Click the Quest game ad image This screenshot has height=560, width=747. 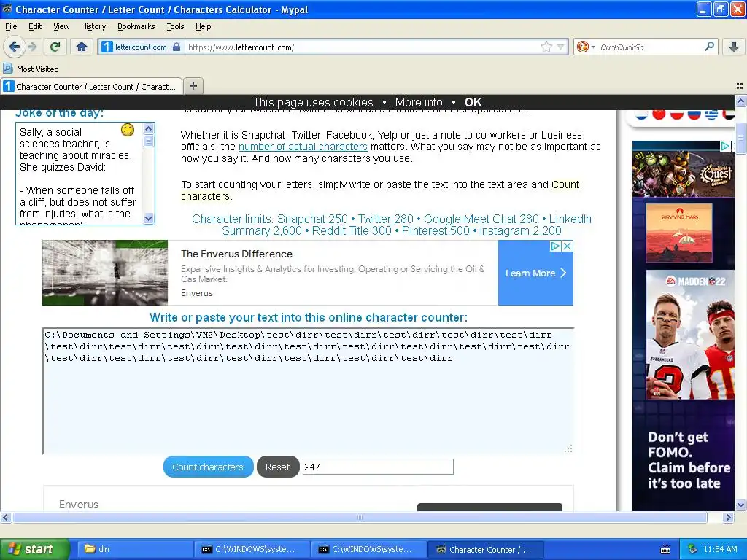pyautogui.click(x=683, y=174)
